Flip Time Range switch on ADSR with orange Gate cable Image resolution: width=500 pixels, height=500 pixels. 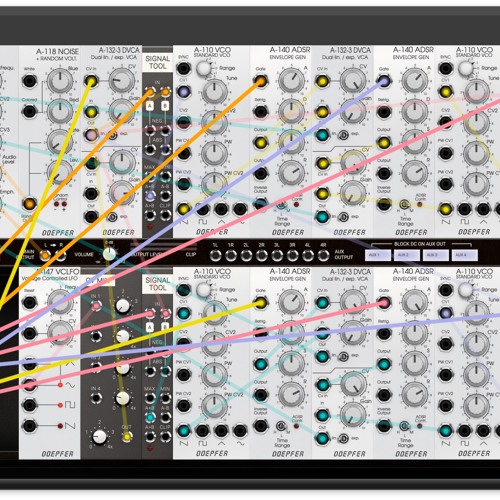282,204
